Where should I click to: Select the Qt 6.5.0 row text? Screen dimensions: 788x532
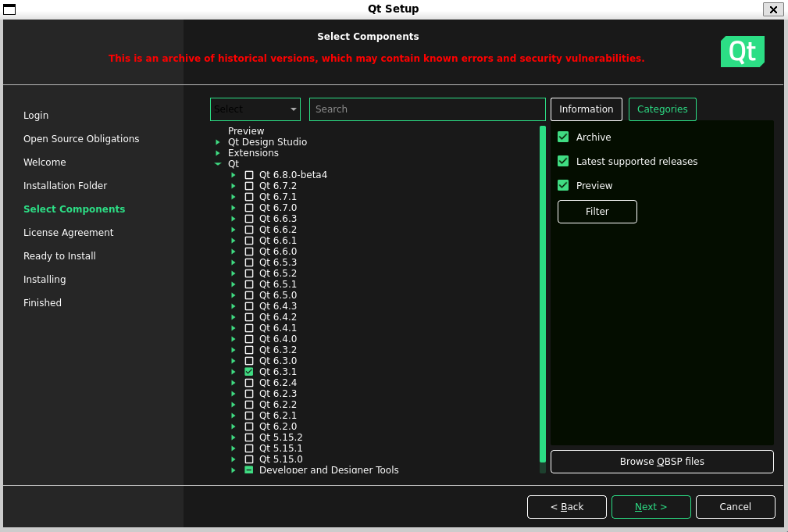(x=278, y=295)
